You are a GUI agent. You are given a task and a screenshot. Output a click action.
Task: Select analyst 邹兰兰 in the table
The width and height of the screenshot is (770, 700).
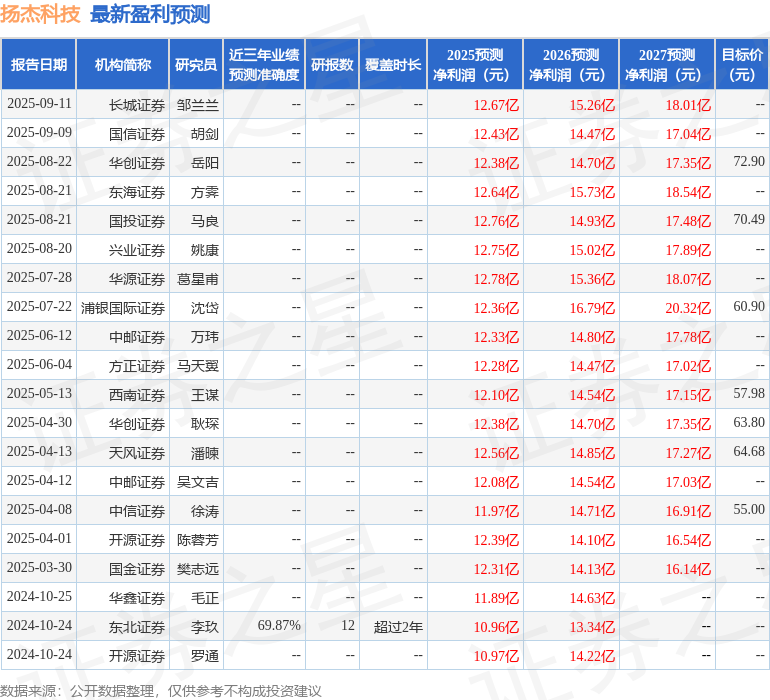point(197,104)
